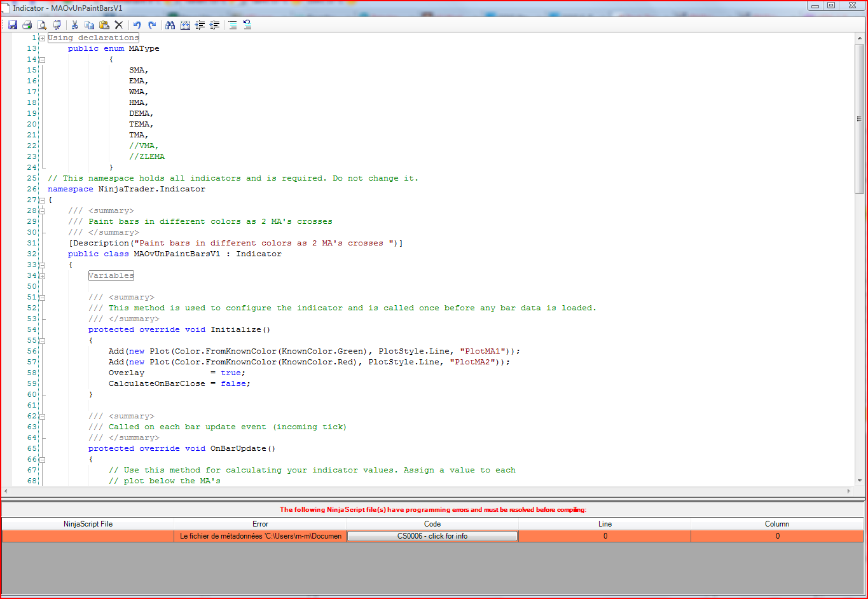Viewport: 868px width, 599px height.
Task: Click the HMA enum entry
Action: (x=139, y=102)
